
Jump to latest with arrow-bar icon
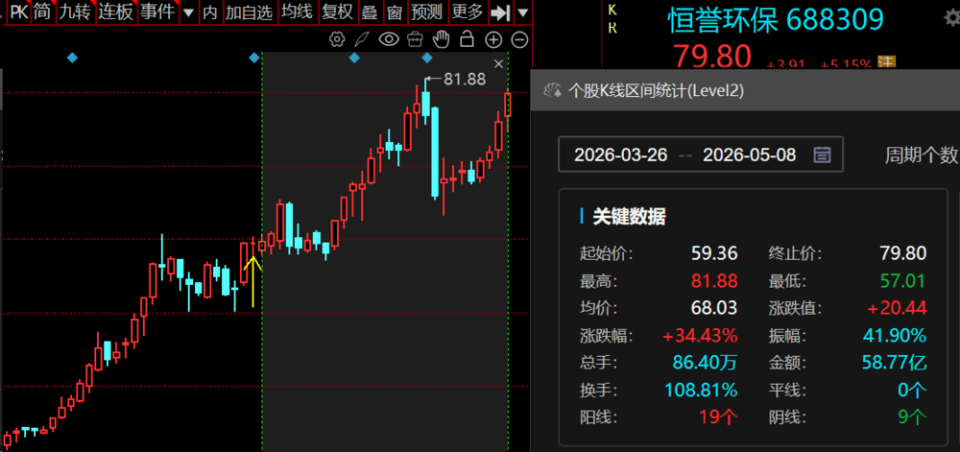coord(501,12)
